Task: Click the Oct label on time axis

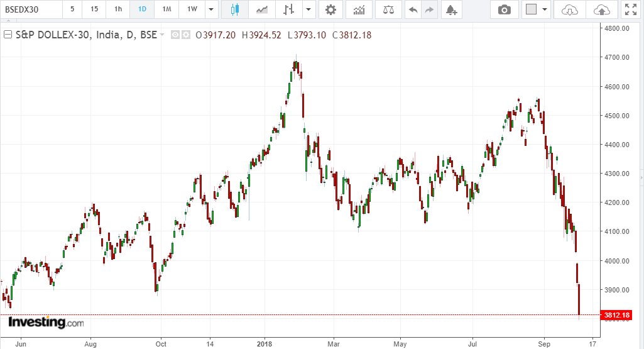Action: coord(161,344)
